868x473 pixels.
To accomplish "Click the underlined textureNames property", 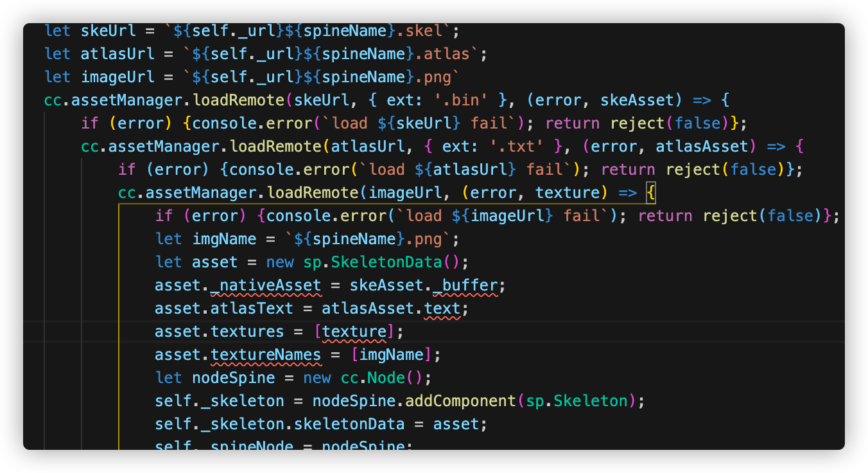I will [266, 355].
